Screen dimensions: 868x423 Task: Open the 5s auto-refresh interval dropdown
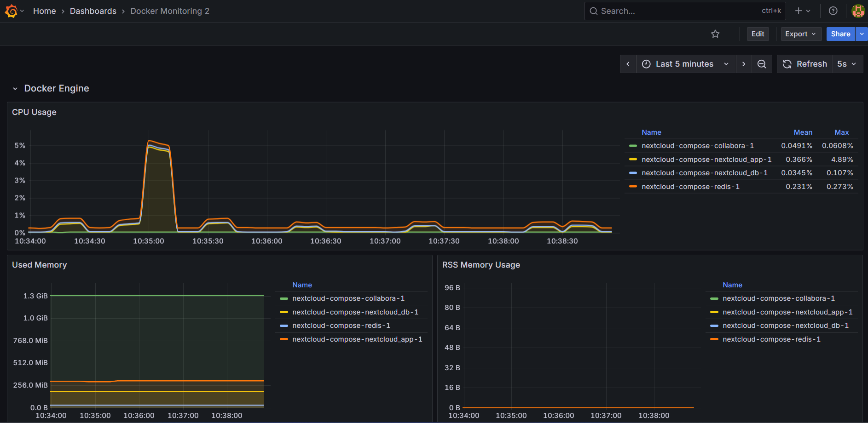pos(847,64)
